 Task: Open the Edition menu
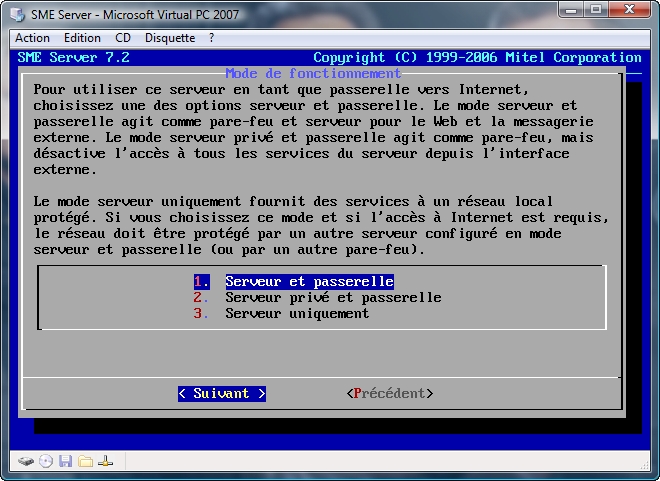82,38
